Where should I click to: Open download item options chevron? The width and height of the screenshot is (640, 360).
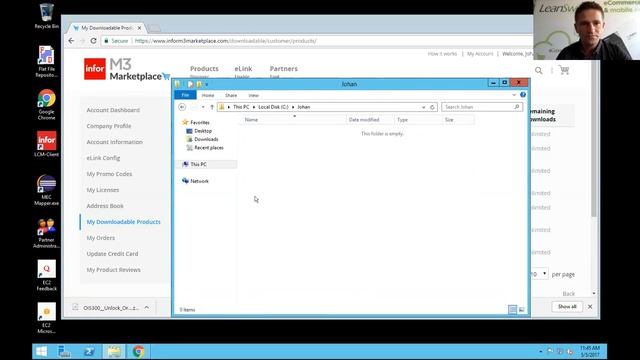click(147, 307)
